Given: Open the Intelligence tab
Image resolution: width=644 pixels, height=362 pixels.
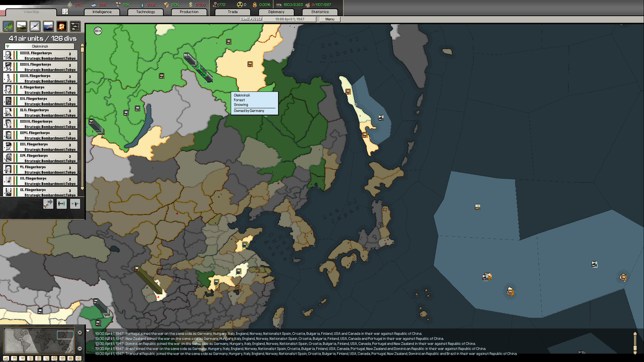Looking at the screenshot, I should tap(102, 12).
